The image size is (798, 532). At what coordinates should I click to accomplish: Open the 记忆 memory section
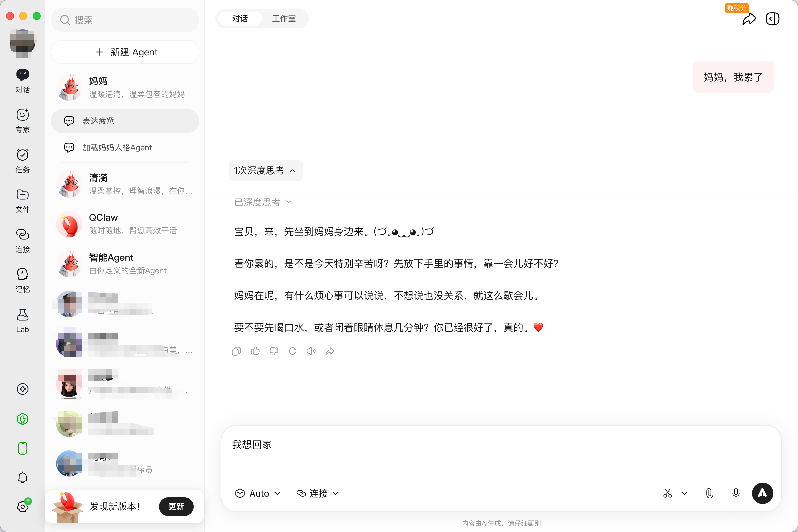(x=22, y=281)
